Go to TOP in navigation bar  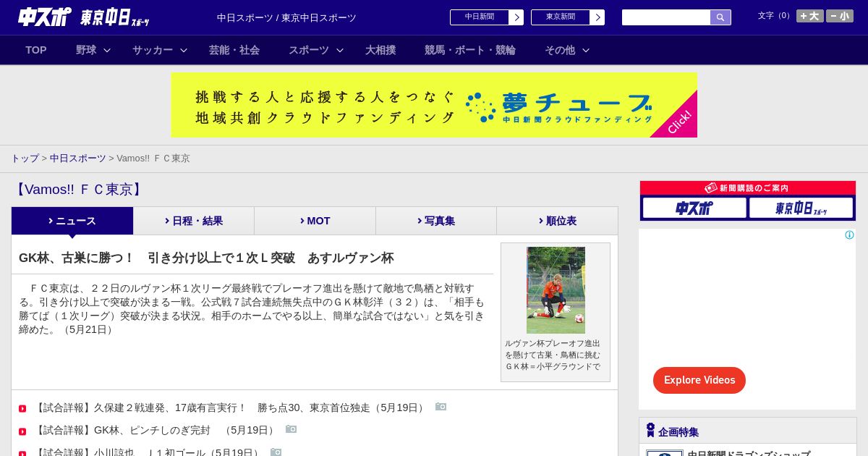tap(36, 50)
